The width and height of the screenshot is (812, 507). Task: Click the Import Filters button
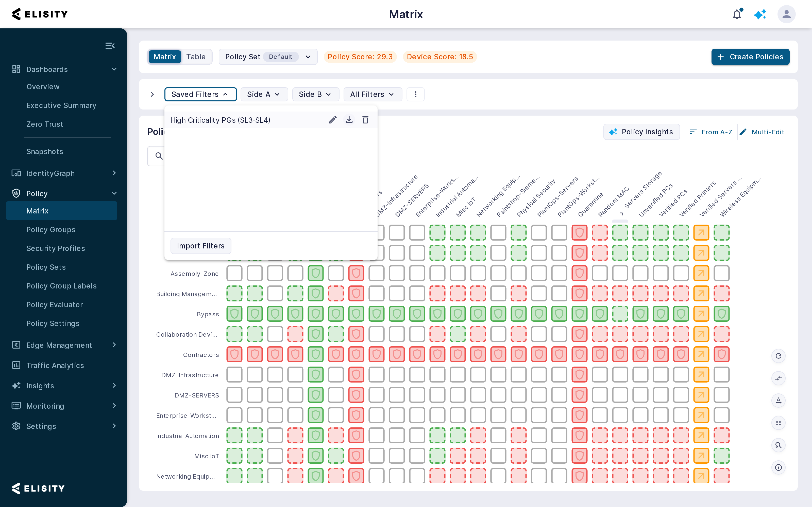click(201, 246)
